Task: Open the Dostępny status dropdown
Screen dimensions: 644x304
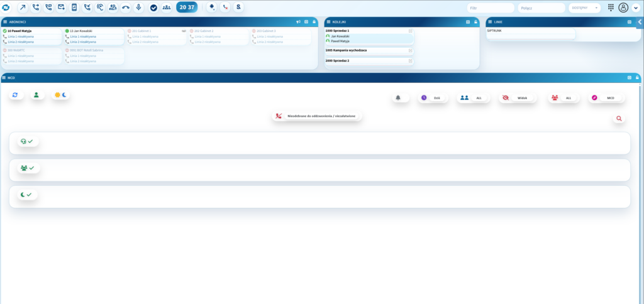Action: [x=584, y=8]
